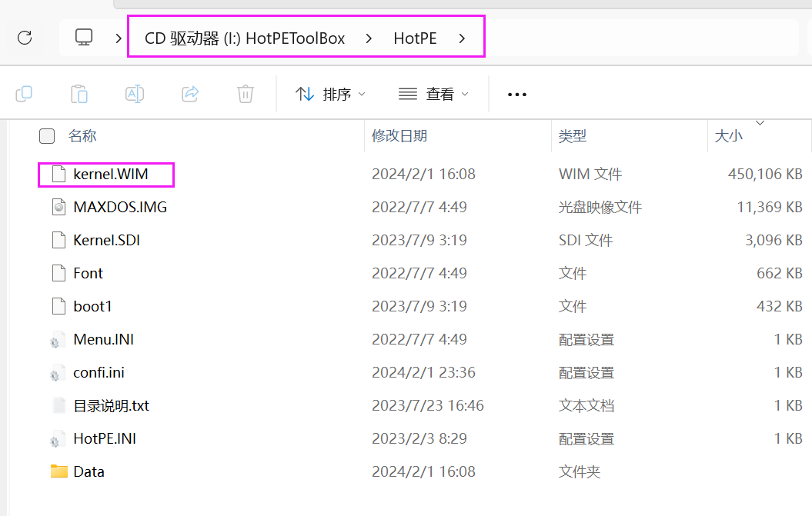Viewport: 812px width, 516px height.
Task: Click the size value 11,369 KB
Action: pyautogui.click(x=770, y=207)
